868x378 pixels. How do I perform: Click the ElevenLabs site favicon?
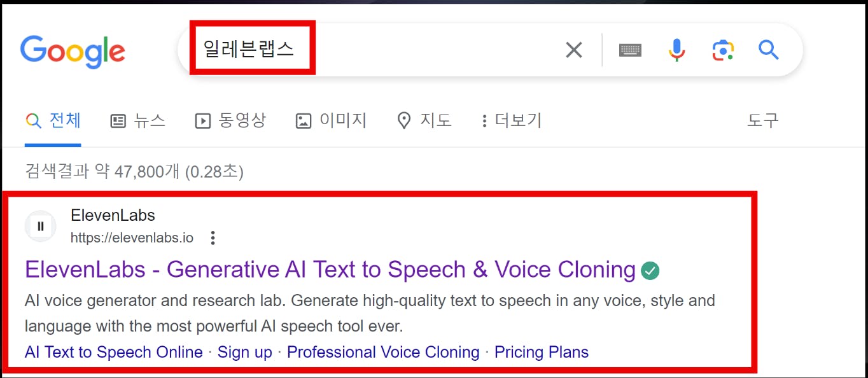[x=41, y=226]
